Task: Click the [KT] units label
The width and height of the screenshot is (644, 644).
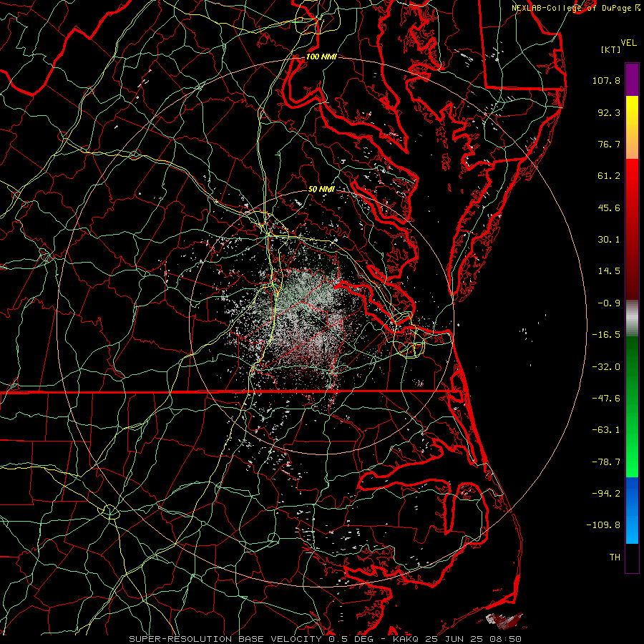Action: click(x=611, y=49)
